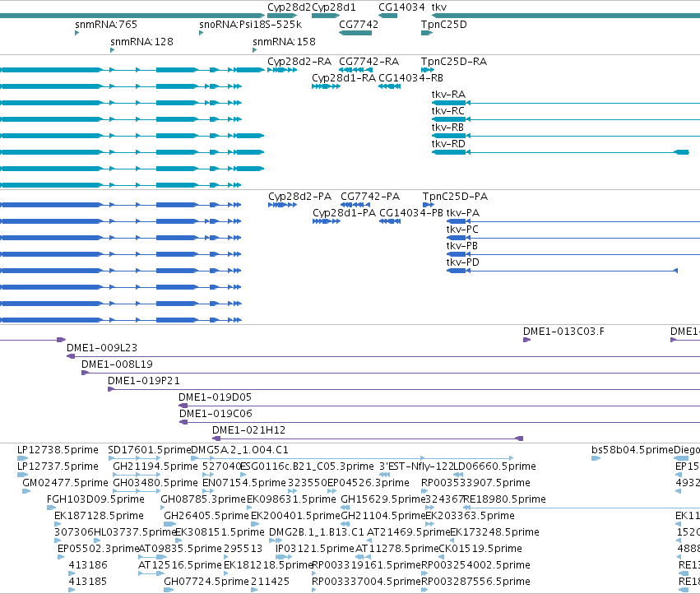Click the tkv gene label
Image resolution: width=700 pixels, height=594 pixels.
click(x=439, y=7)
